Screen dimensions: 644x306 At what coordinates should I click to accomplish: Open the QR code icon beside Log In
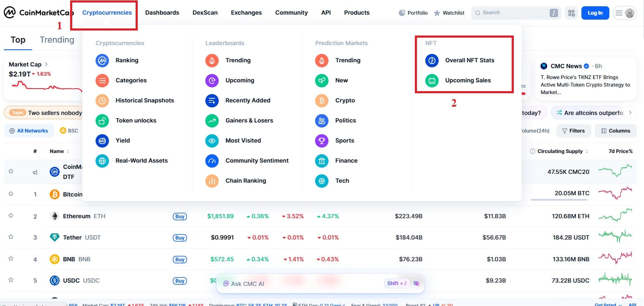pyautogui.click(x=571, y=13)
